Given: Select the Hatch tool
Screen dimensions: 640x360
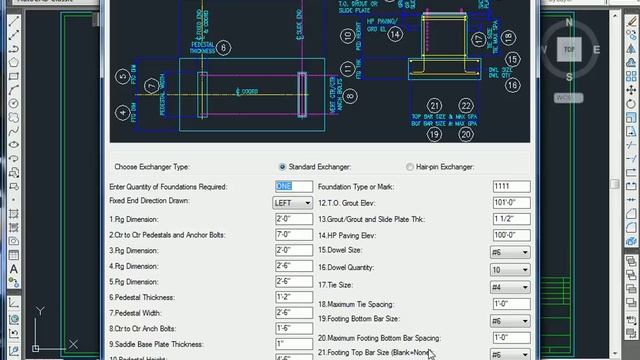Looking at the screenshot, I should click(x=13, y=213).
